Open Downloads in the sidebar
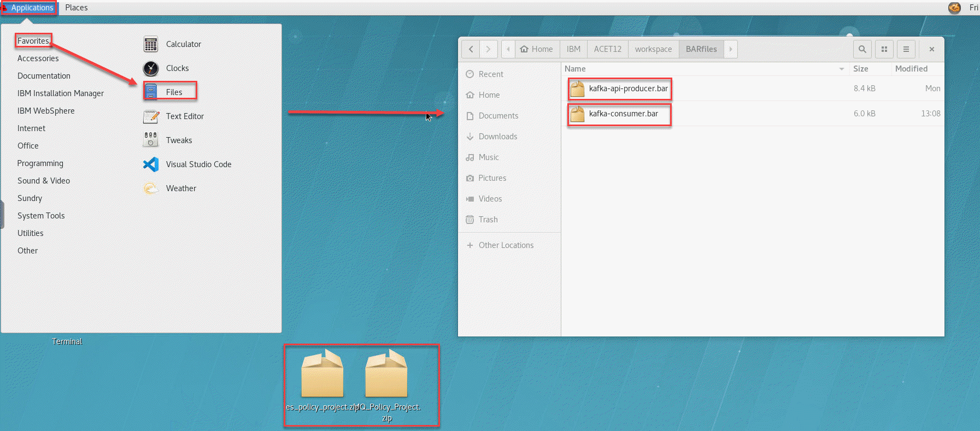Viewport: 980px width, 431px height. [497, 137]
